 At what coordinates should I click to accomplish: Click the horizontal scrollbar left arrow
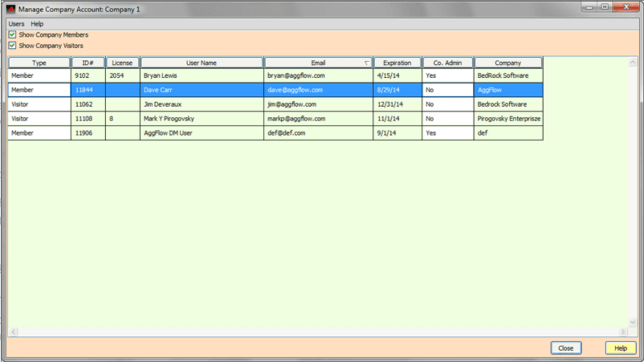(x=13, y=333)
